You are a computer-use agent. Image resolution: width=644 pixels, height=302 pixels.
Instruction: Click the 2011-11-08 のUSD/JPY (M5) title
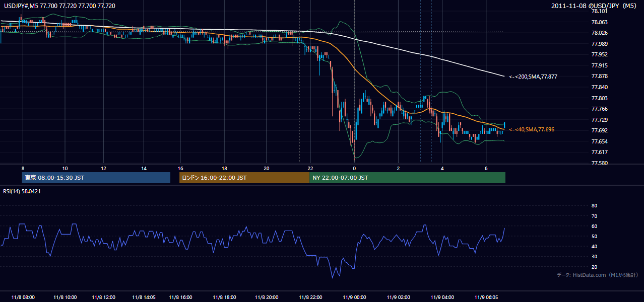595,6
